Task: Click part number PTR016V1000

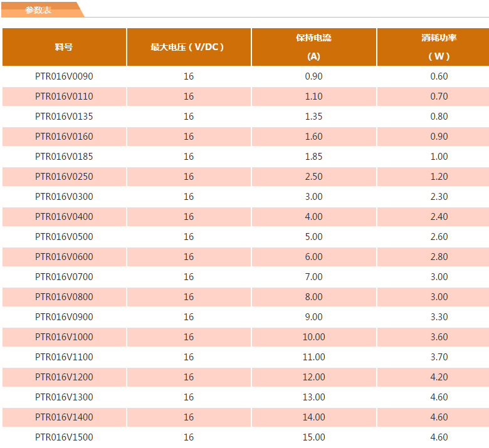Action: coord(64,337)
